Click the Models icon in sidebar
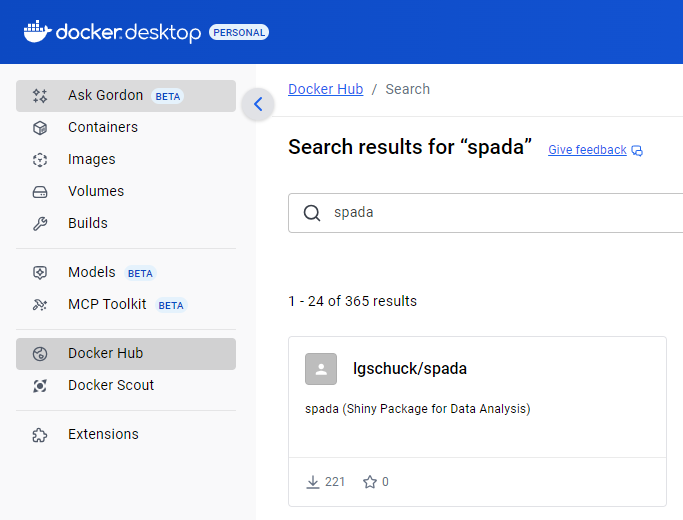The width and height of the screenshot is (683, 520). (x=40, y=273)
